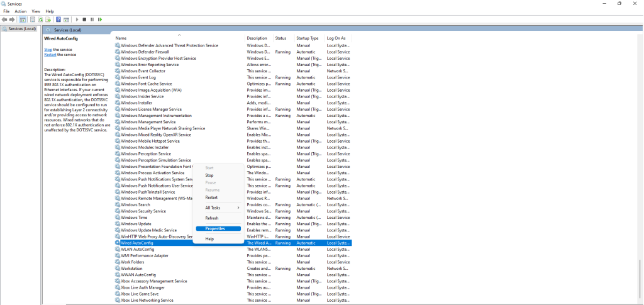Toggle the Show/Hide Action Pane toolbar icon
Image resolution: width=644 pixels, height=305 pixels.
point(65,19)
